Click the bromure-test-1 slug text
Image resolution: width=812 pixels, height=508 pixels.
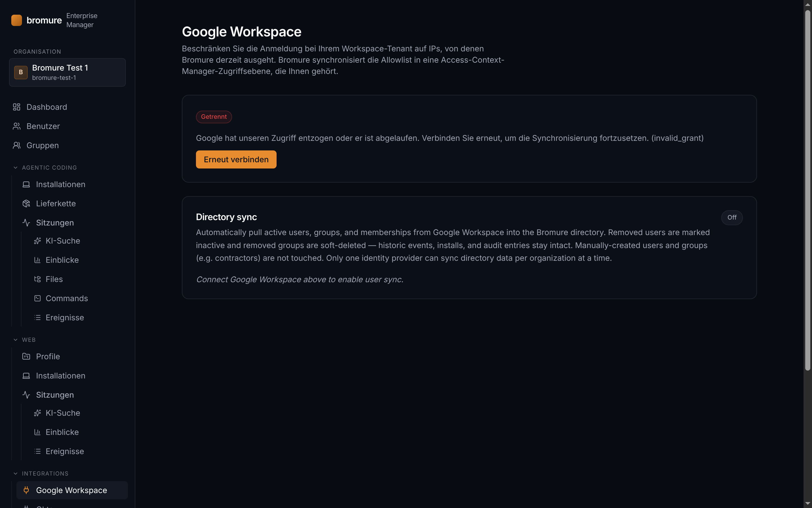pyautogui.click(x=54, y=78)
